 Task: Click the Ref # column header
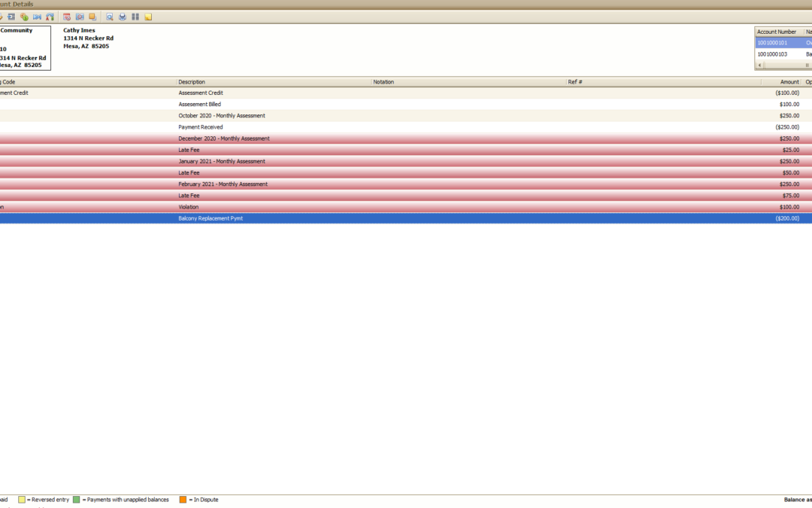[x=662, y=81]
